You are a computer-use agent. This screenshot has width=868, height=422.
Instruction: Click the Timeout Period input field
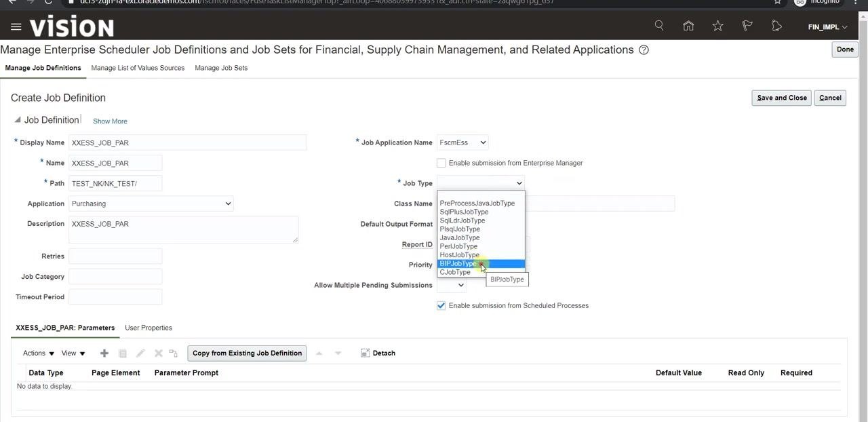[115, 296]
